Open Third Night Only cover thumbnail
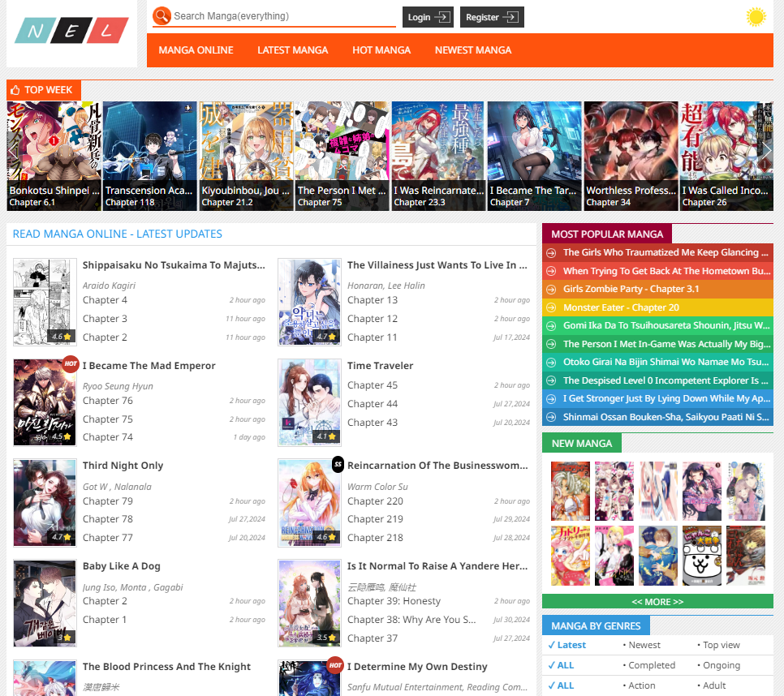 45,503
